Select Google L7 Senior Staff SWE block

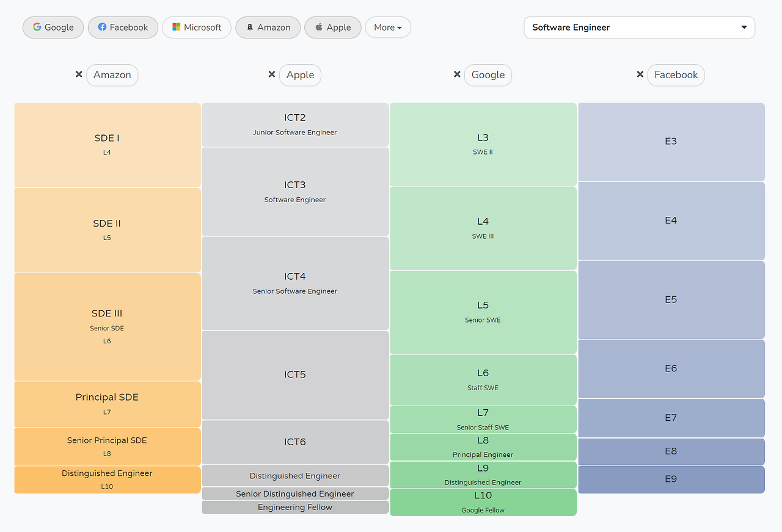483,420
